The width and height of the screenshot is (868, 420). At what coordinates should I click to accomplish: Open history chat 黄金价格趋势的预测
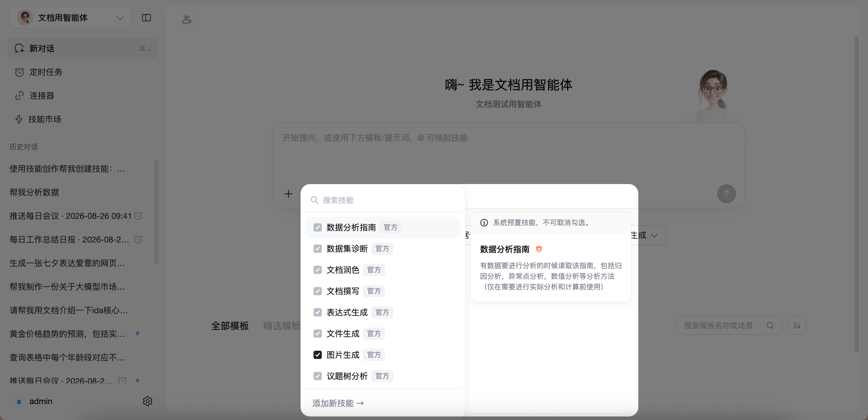coord(67,334)
